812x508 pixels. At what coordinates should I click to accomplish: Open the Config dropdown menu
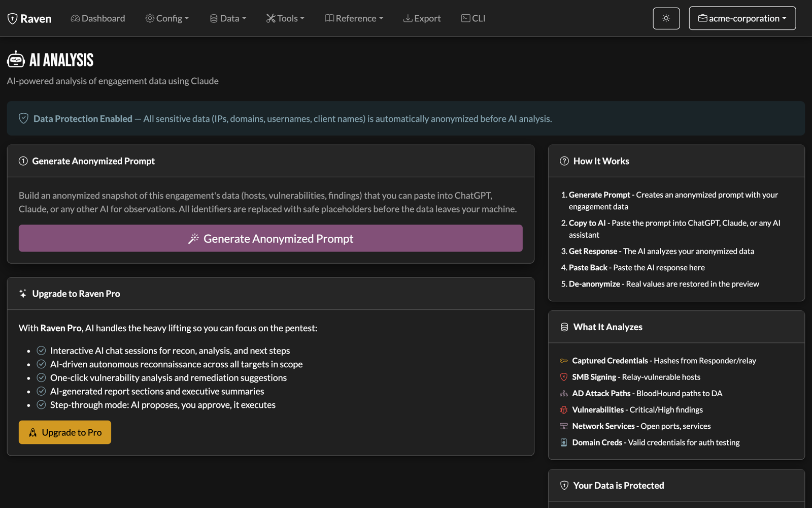click(x=167, y=18)
